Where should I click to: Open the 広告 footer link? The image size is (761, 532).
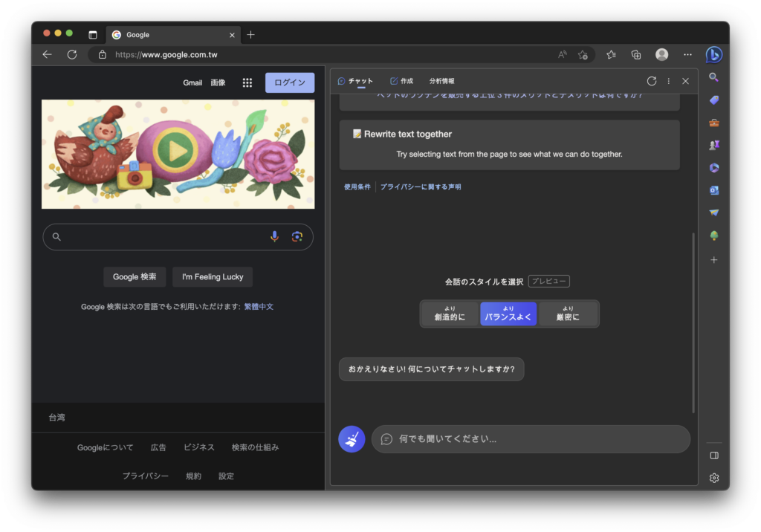(158, 447)
